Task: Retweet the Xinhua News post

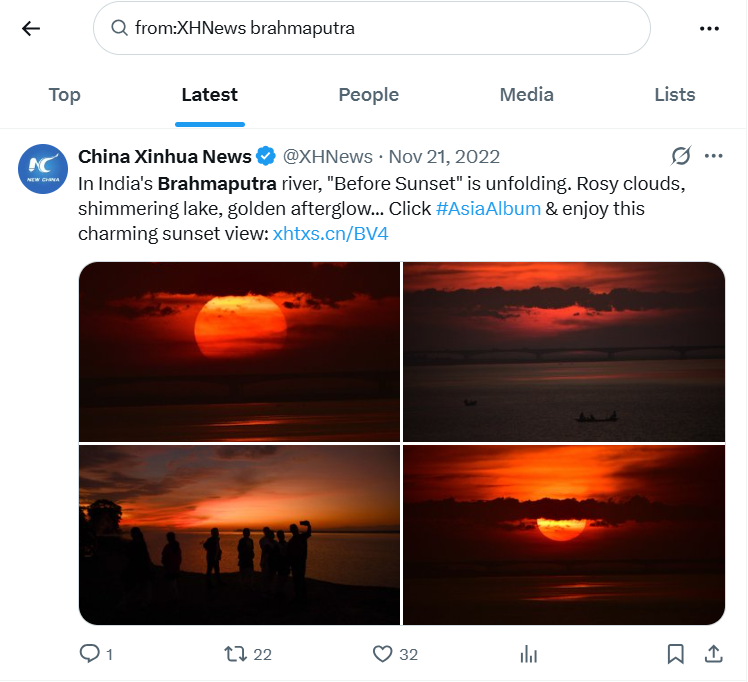Action: pyautogui.click(x=235, y=654)
